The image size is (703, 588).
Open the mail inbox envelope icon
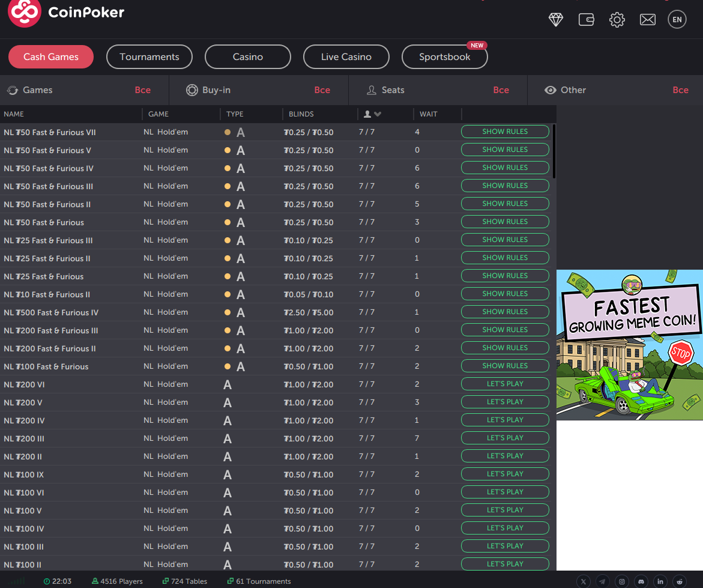click(647, 19)
